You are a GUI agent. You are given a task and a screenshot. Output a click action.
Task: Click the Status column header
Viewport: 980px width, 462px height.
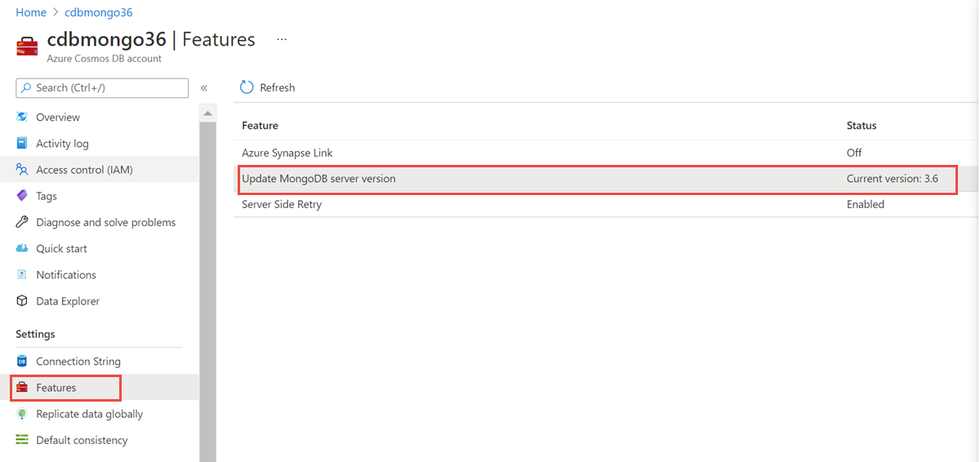(862, 126)
